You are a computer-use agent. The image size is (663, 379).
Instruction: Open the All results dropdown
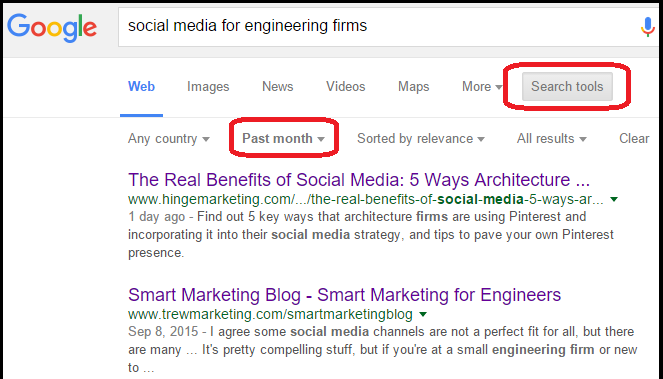[x=551, y=139]
